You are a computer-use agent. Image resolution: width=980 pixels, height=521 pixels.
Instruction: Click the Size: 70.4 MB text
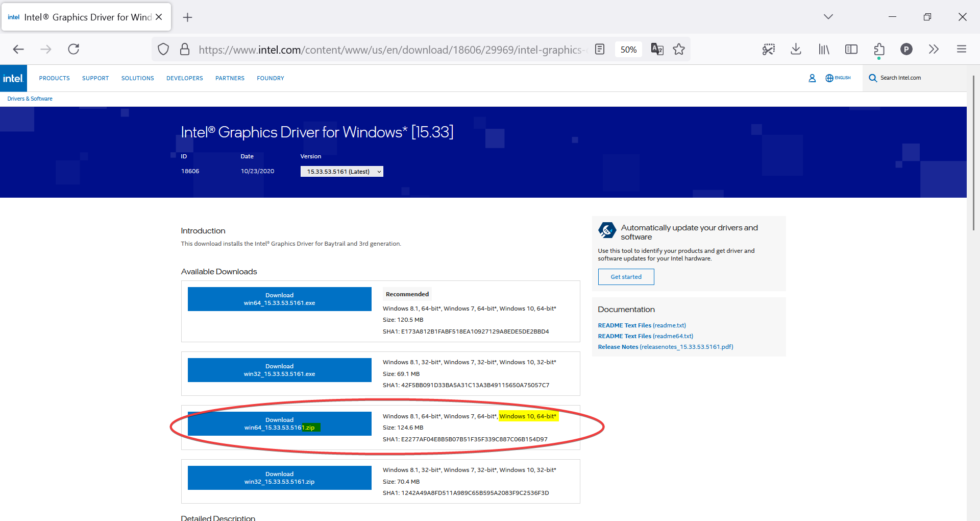click(401, 482)
